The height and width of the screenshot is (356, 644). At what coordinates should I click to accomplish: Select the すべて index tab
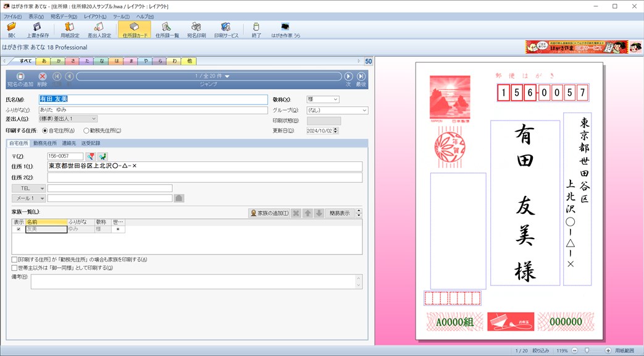pyautogui.click(x=25, y=61)
